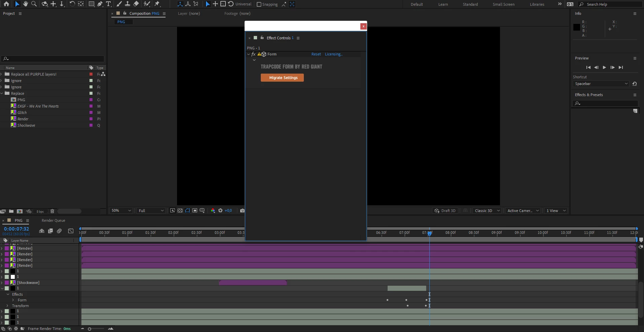Reset the Form effect
Viewport: 644px width, 332px height.
tap(316, 54)
